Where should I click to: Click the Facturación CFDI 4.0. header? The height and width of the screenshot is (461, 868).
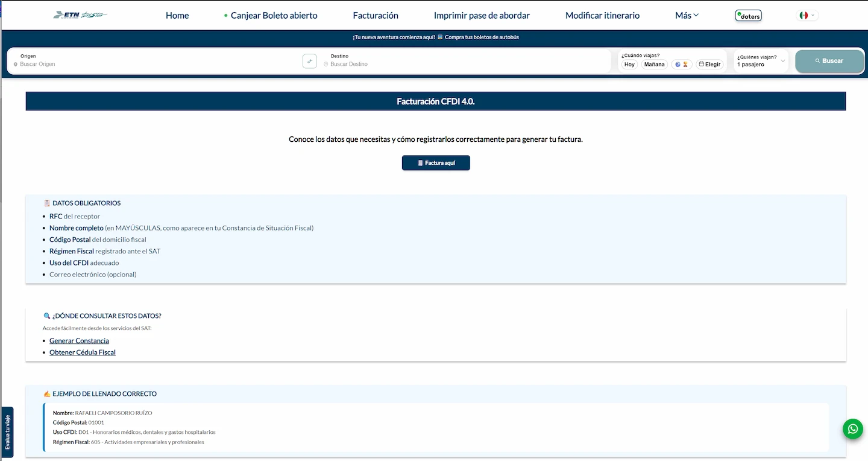pos(436,101)
